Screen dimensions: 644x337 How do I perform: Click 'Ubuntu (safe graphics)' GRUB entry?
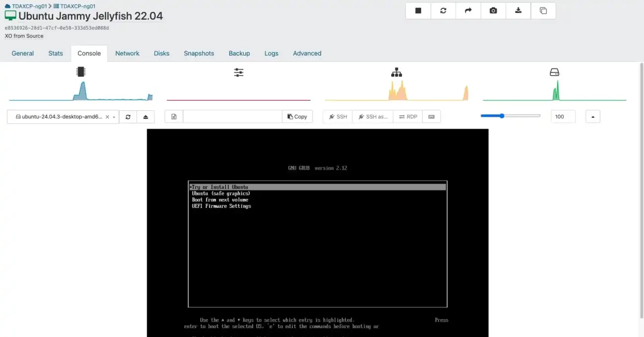point(221,193)
